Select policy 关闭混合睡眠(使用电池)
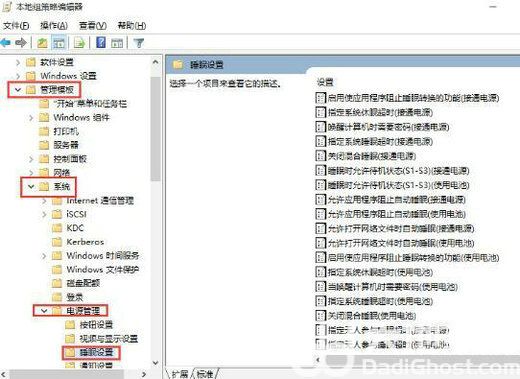Screen dimensions: 520x379 [x=366, y=316]
